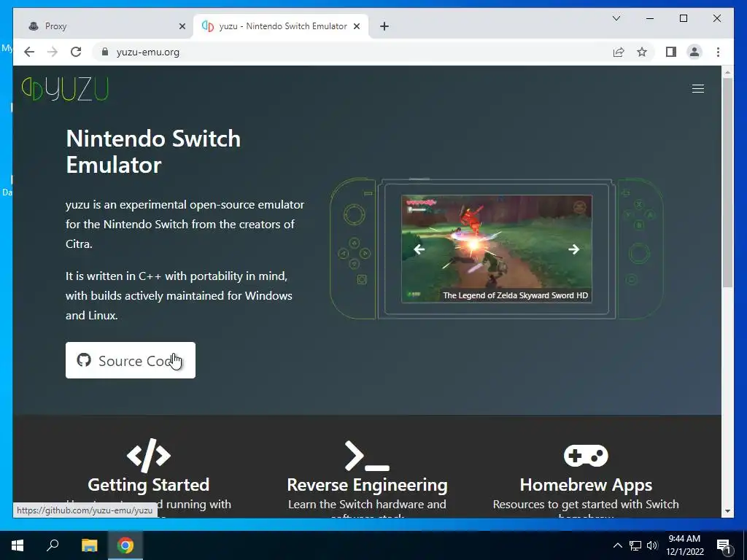
Task: Open the hamburger navigation menu
Action: 697,88
